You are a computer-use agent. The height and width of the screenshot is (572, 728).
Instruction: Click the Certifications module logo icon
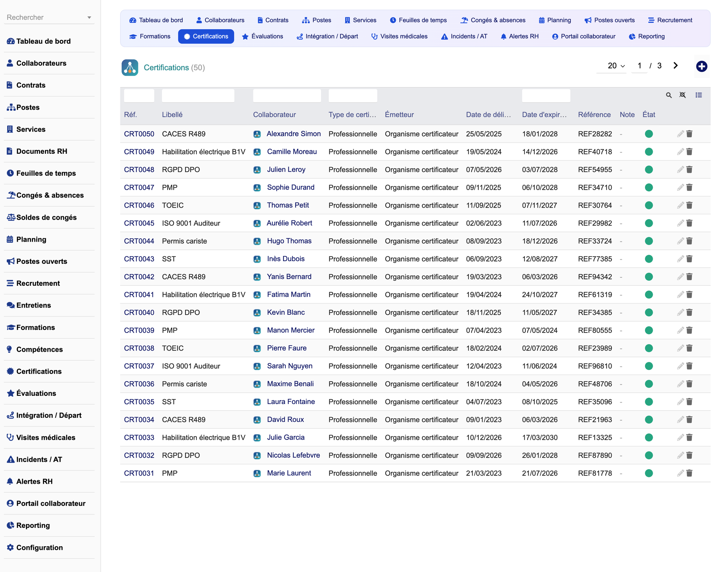tap(130, 68)
